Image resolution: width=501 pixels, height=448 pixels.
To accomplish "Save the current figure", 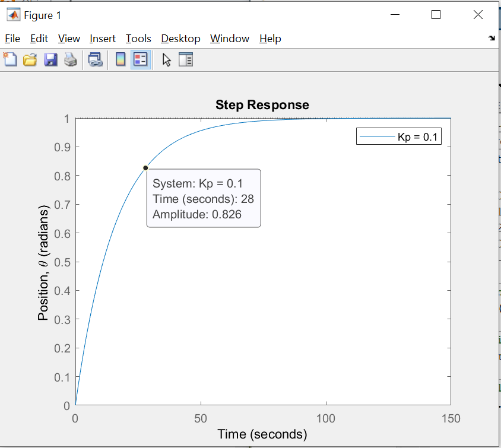I will [x=50, y=59].
